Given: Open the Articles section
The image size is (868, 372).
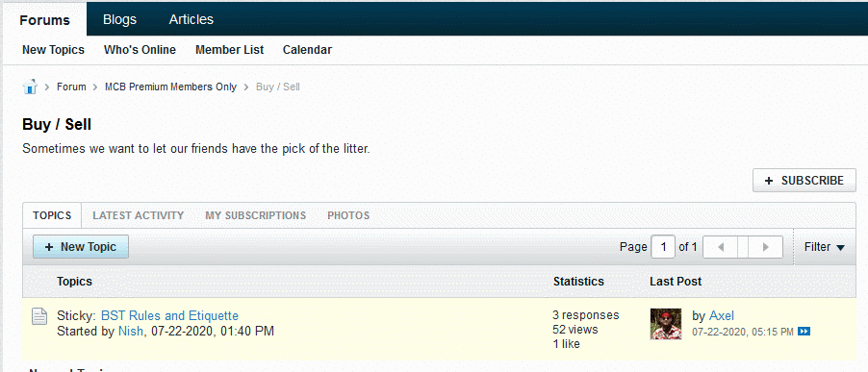Looking at the screenshot, I should (x=191, y=19).
